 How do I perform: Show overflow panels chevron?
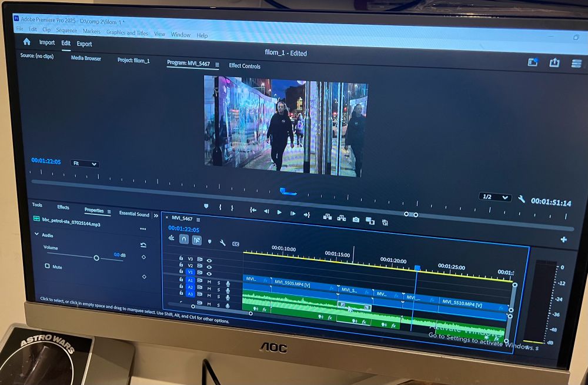[x=156, y=215]
